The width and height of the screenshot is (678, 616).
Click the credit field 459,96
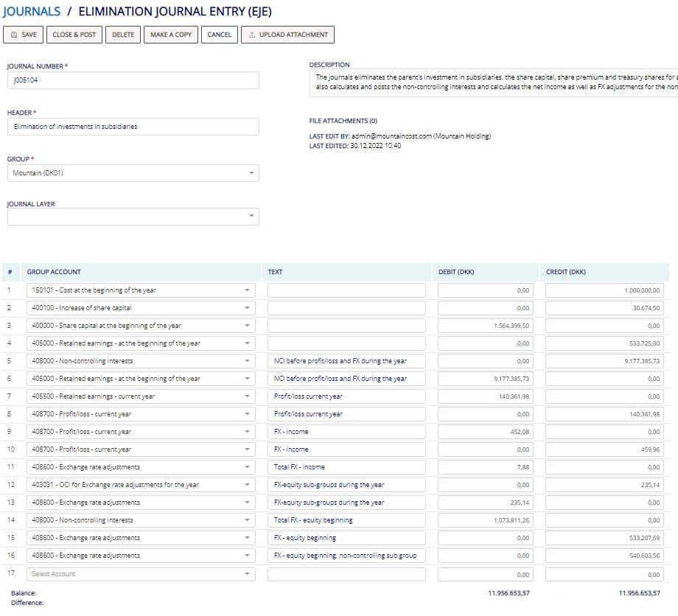pos(604,449)
